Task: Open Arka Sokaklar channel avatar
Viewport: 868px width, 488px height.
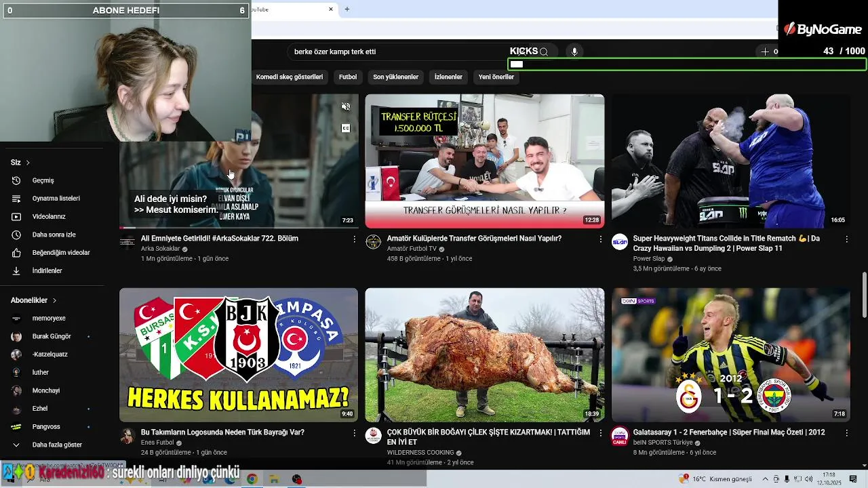Action: pos(127,243)
